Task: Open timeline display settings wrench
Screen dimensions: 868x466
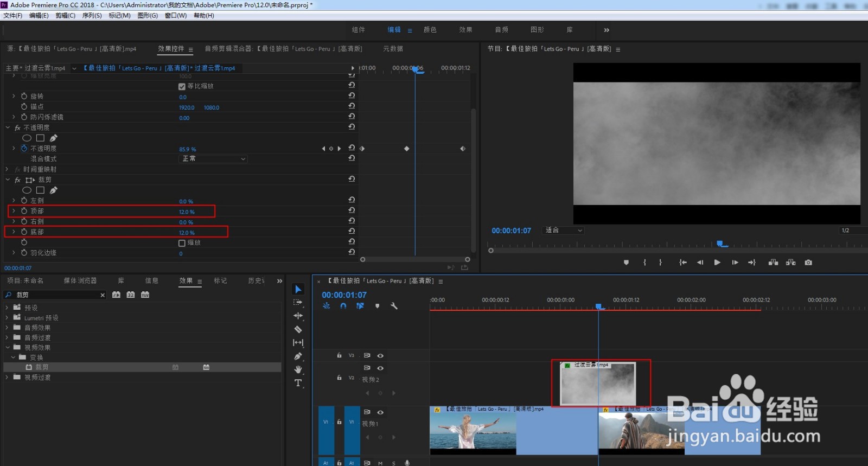Action: (394, 306)
